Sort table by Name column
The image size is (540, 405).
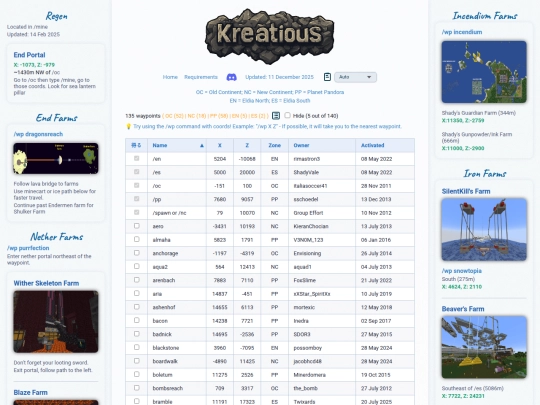tap(177, 145)
